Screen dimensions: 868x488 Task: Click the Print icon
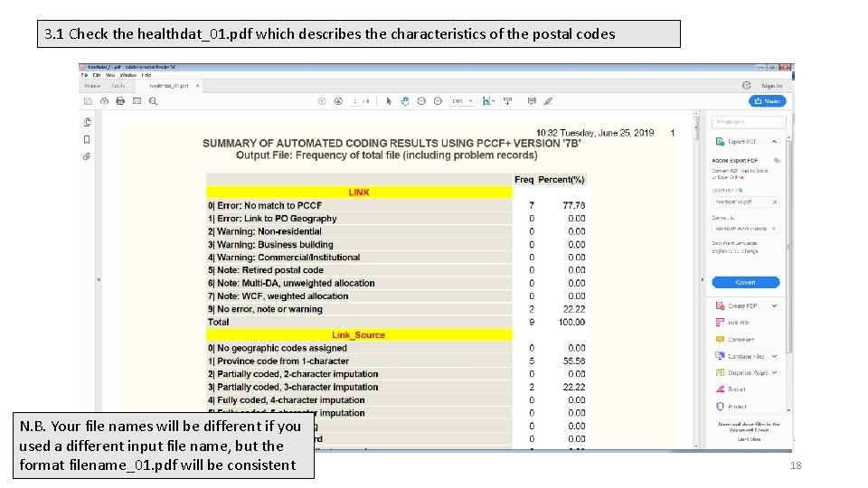120,101
